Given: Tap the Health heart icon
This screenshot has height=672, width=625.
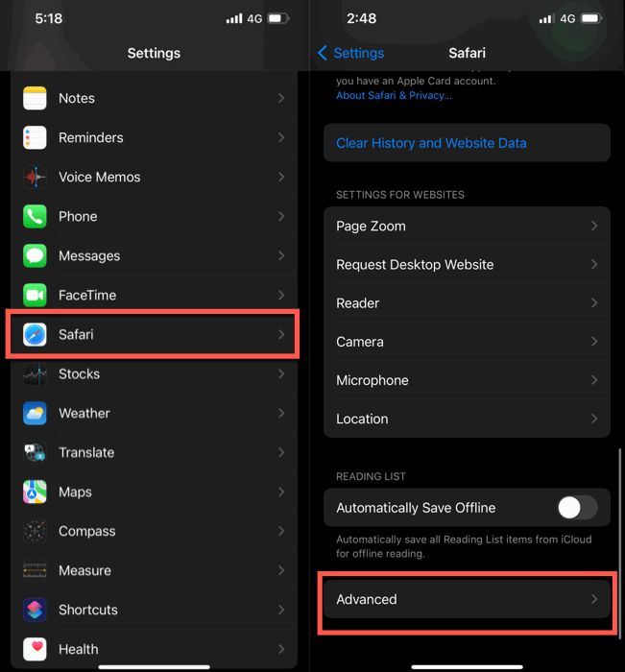Looking at the screenshot, I should click(35, 649).
